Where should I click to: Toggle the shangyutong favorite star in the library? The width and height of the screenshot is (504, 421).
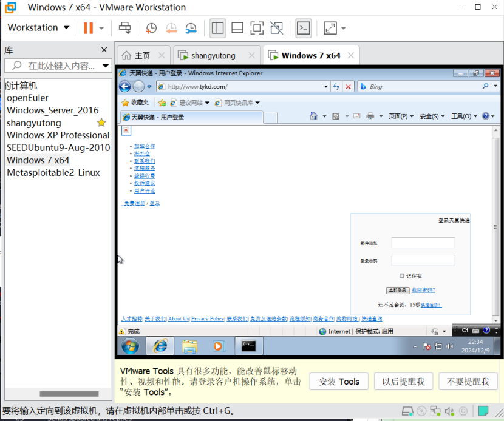(x=101, y=123)
